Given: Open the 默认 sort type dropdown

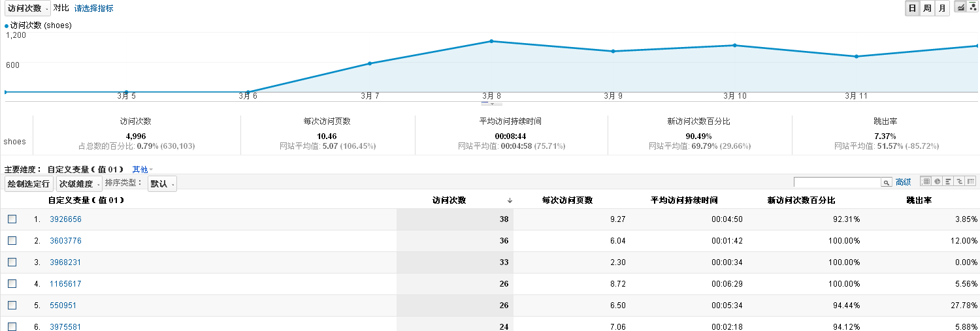Looking at the screenshot, I should pos(162,184).
